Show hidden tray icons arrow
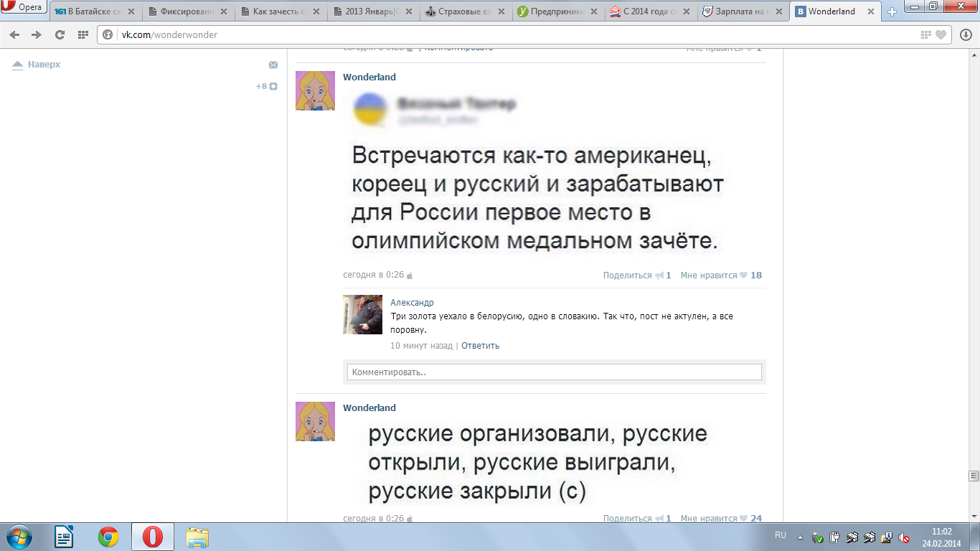Image resolution: width=980 pixels, height=551 pixels. coord(801,537)
